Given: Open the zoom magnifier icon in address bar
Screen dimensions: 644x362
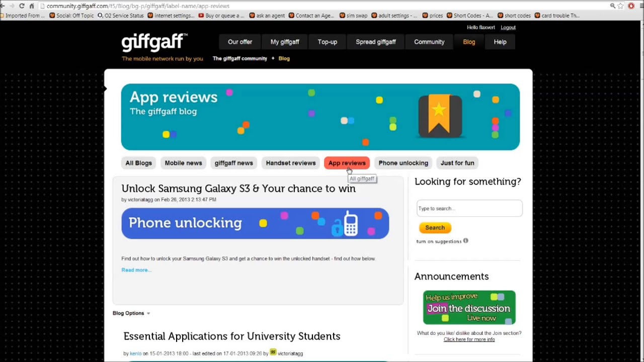Looking at the screenshot, I should 612,6.
